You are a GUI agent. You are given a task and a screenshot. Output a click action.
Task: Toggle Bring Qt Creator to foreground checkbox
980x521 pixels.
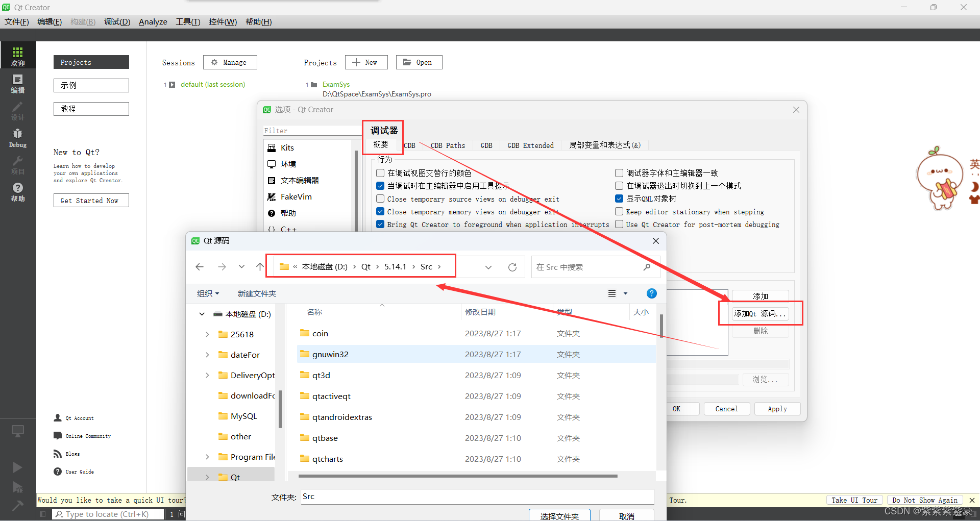pos(380,224)
